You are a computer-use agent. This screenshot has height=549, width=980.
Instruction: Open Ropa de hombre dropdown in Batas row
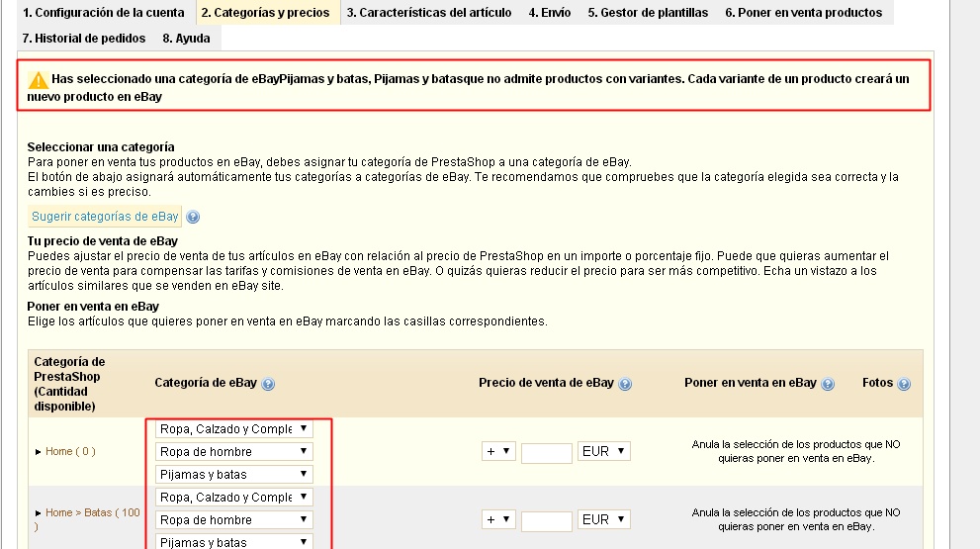(x=233, y=519)
